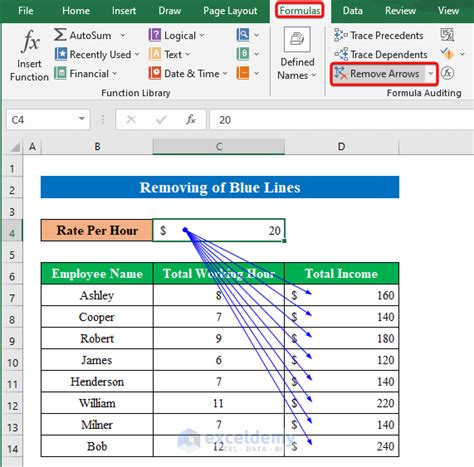Select cell containing Henderson

click(97, 381)
